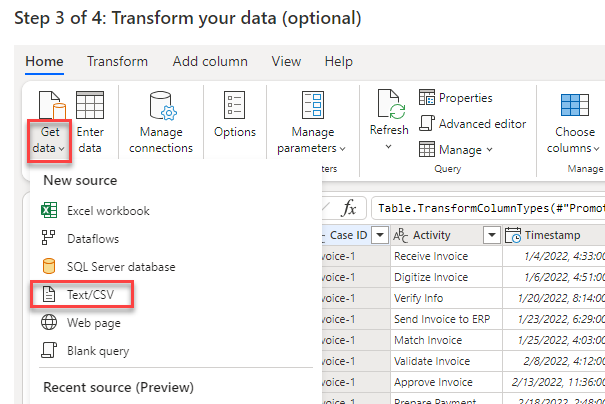The image size is (605, 404).
Task: Click the Validate Invoice cell
Action: click(x=446, y=361)
